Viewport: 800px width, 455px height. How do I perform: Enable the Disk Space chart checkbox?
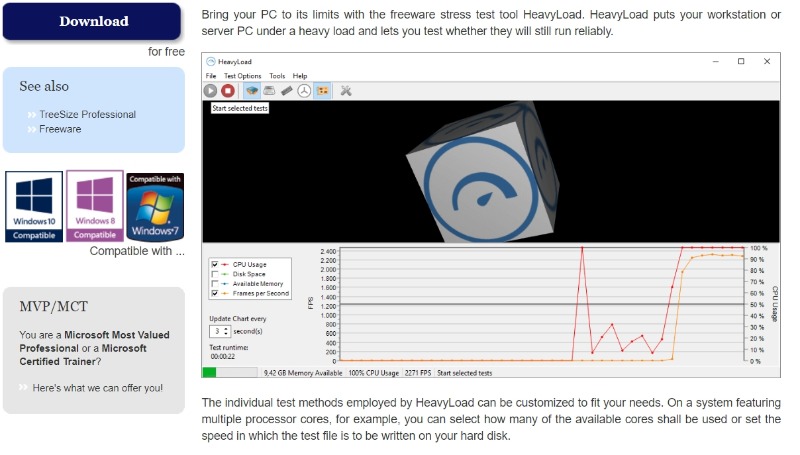pyautogui.click(x=215, y=274)
